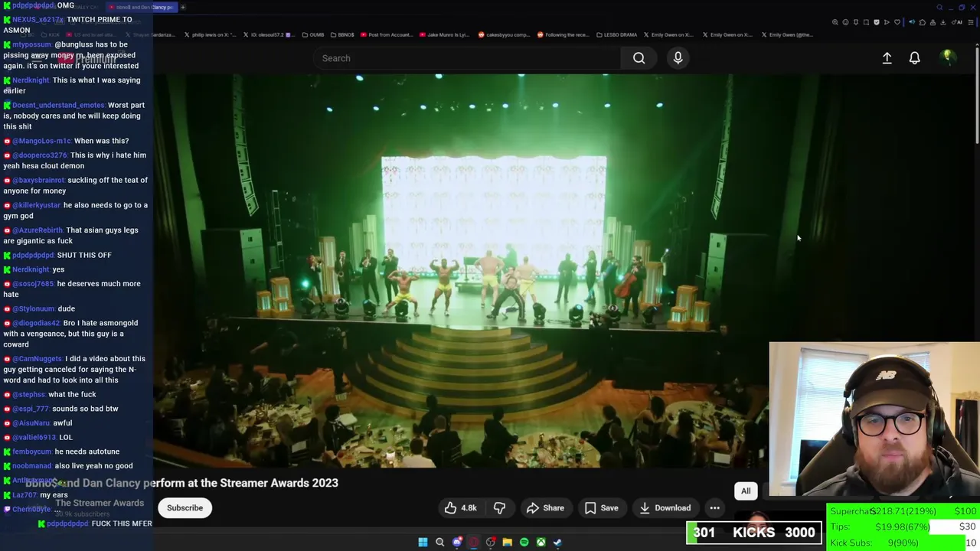Screen dimensions: 980x551
Task: Open the browser easy setup menu
Action: click(970, 22)
